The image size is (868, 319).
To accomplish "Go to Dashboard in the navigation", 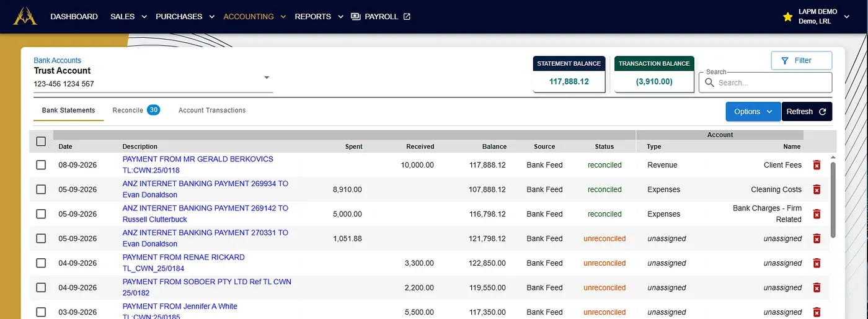I will pyautogui.click(x=74, y=17).
